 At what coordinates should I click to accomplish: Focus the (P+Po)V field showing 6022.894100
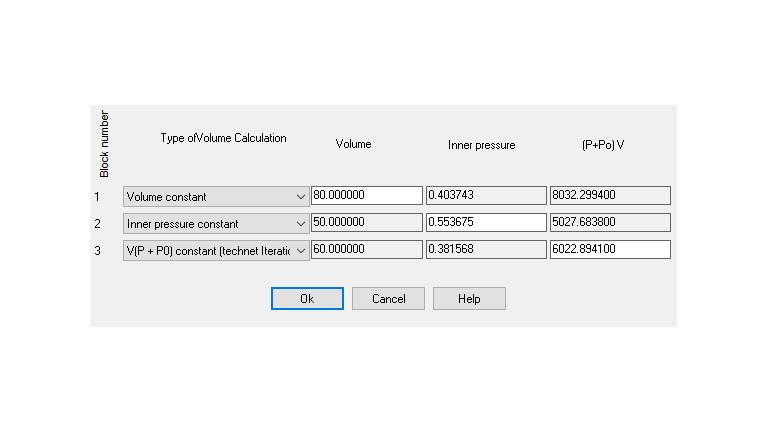[x=610, y=249]
